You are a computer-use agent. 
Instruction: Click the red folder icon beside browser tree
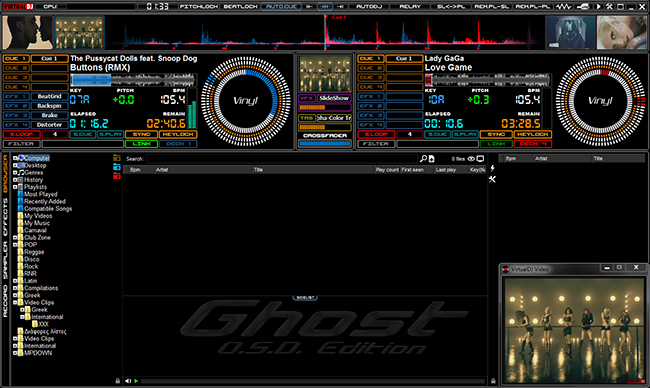pos(117,176)
